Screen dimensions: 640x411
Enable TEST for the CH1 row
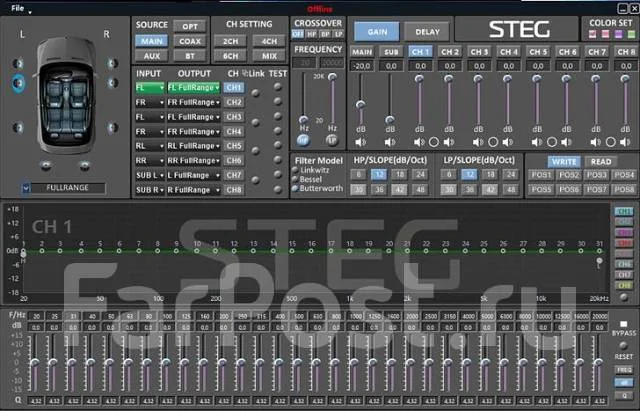[x=278, y=87]
